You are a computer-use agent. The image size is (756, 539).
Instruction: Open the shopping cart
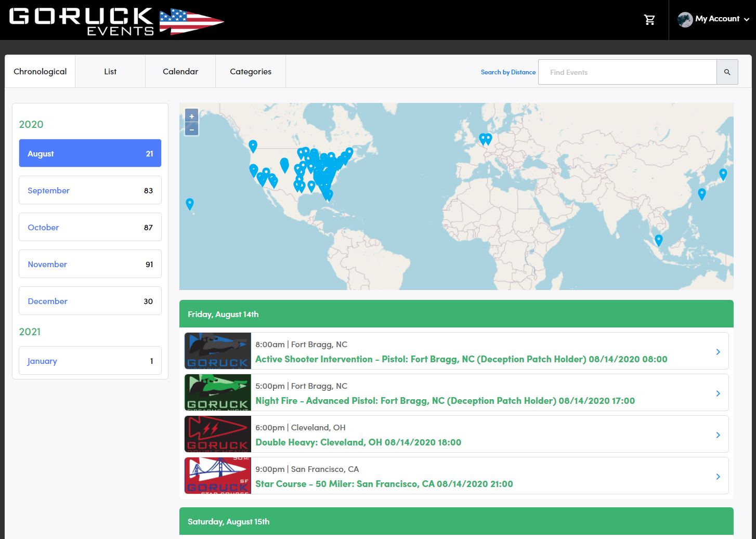649,19
